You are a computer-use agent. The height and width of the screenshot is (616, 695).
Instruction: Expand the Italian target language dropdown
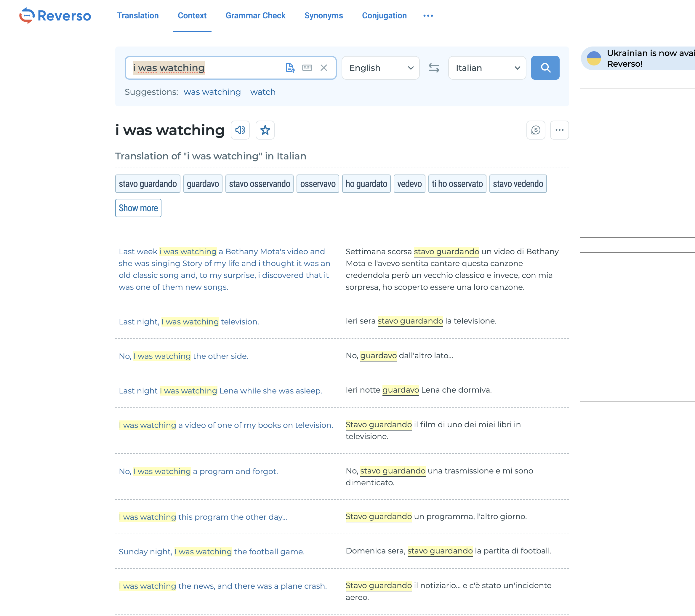pyautogui.click(x=487, y=68)
